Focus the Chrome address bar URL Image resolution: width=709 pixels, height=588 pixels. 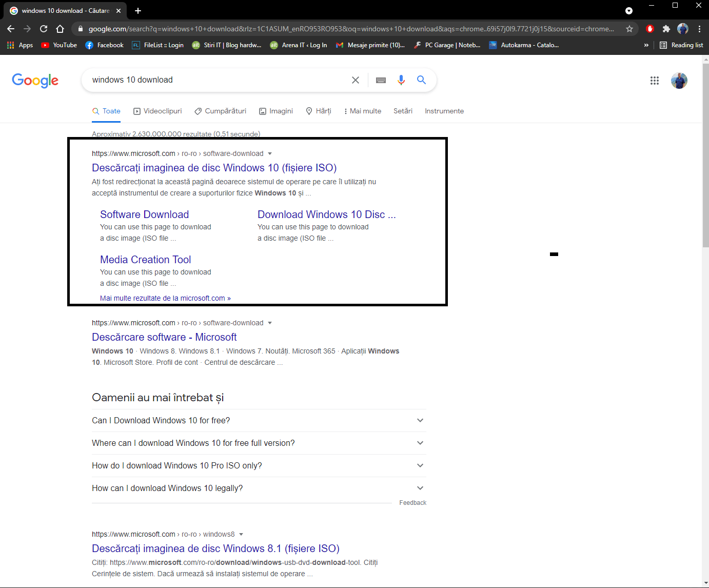click(351, 29)
